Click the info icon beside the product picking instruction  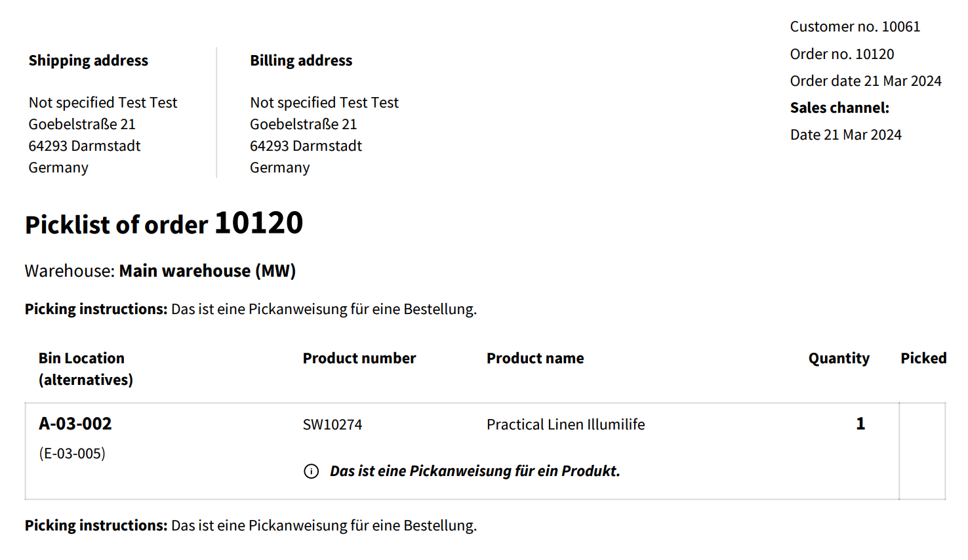tap(312, 471)
